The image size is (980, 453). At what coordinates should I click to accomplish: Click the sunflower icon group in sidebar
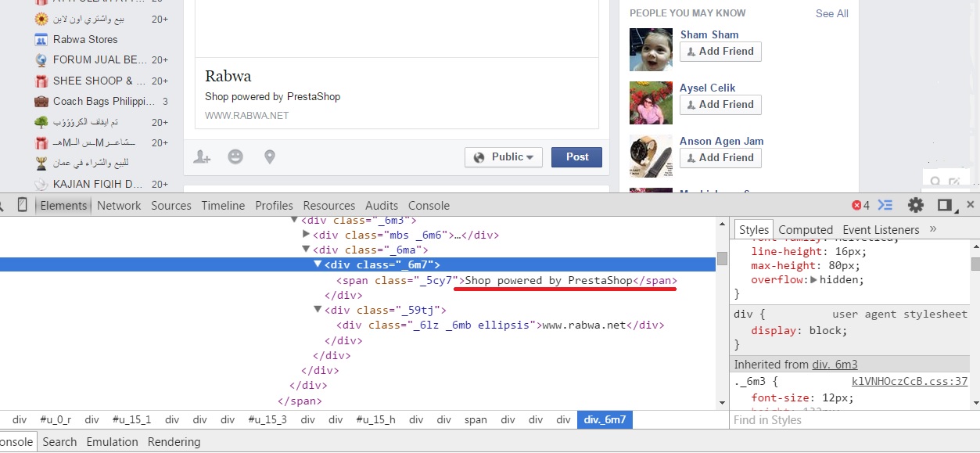(41, 19)
